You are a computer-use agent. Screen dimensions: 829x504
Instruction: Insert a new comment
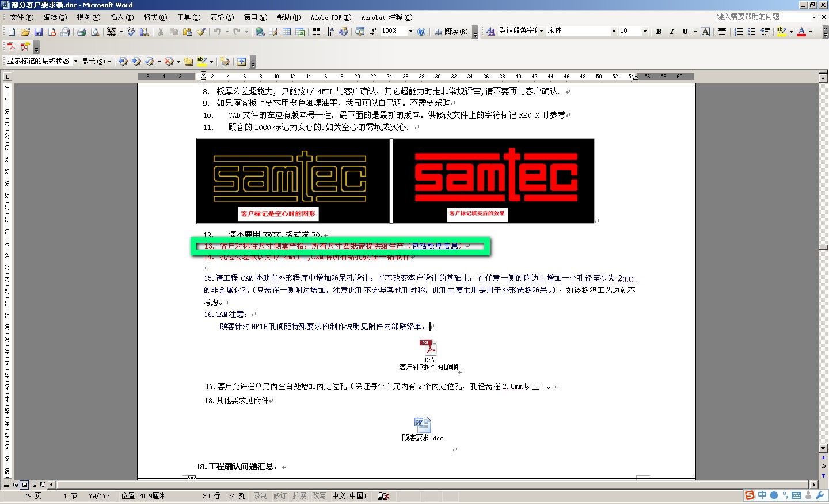pos(188,61)
